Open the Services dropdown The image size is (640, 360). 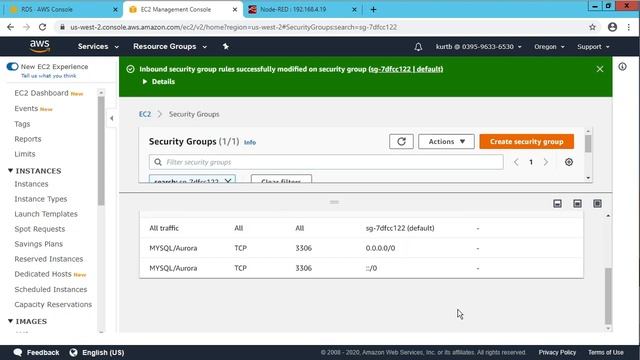pyautogui.click(x=98, y=47)
